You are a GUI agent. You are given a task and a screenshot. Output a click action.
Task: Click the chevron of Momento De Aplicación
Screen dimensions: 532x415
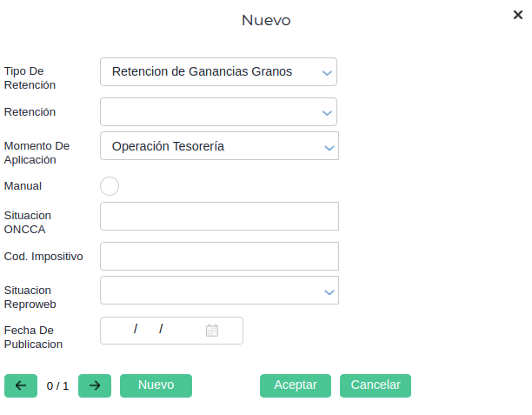click(329, 147)
